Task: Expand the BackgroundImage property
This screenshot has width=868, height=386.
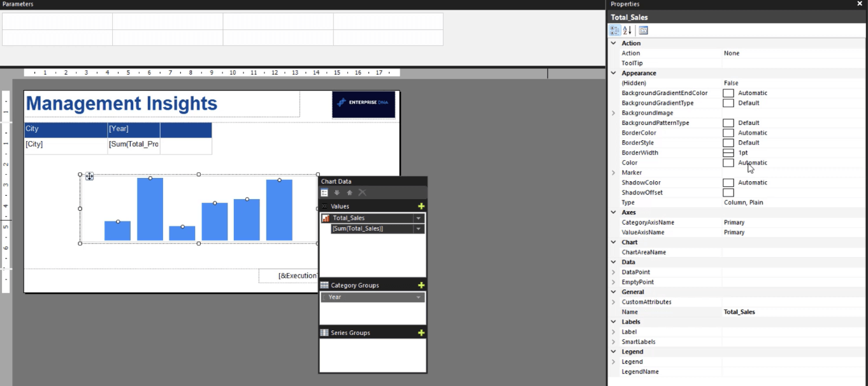Action: pyautogui.click(x=614, y=113)
